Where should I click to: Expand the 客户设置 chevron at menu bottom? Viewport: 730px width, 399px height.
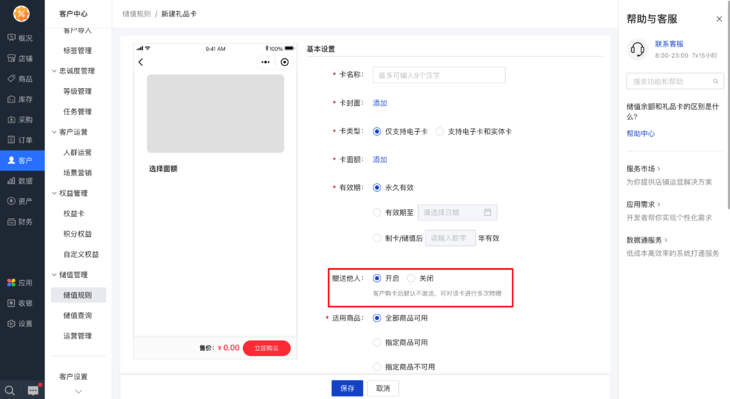pos(78,392)
